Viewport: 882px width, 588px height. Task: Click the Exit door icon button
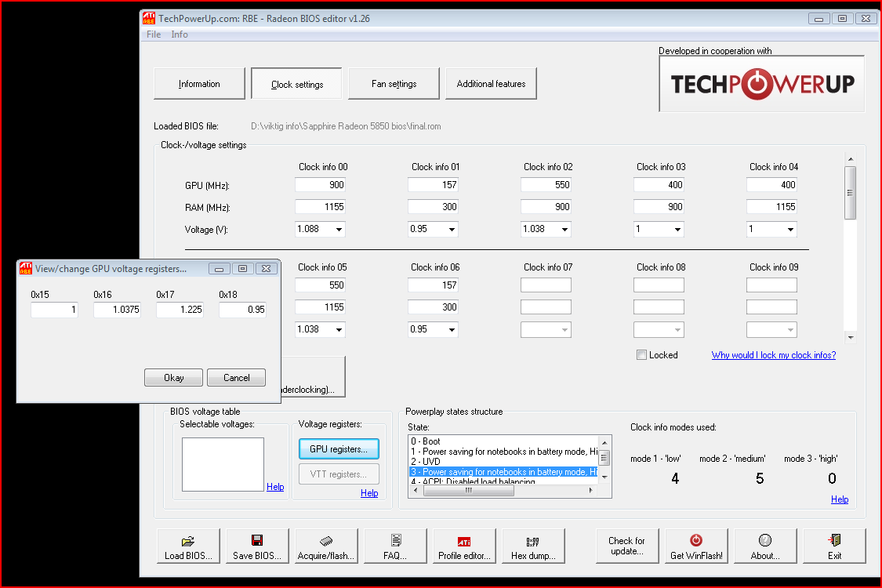(x=834, y=546)
